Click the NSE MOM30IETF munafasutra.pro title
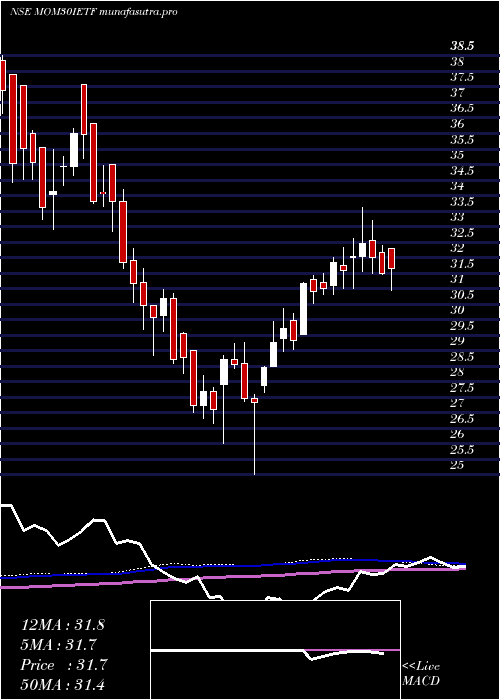Image resolution: width=500 pixels, height=700 pixels. coord(94,12)
